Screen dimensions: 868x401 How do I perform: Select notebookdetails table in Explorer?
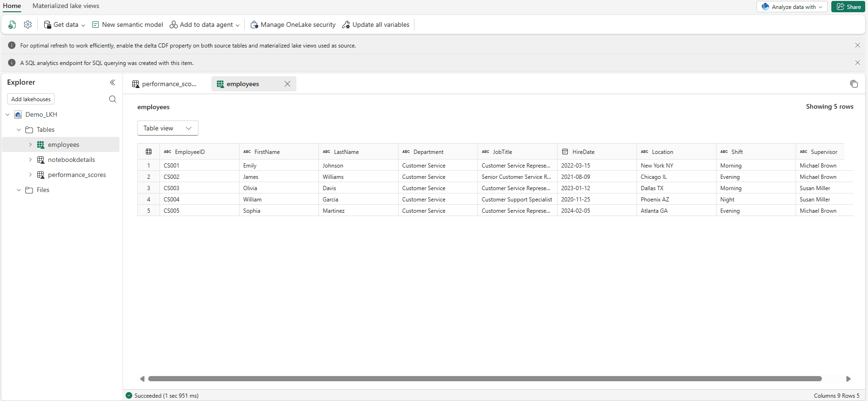72,160
